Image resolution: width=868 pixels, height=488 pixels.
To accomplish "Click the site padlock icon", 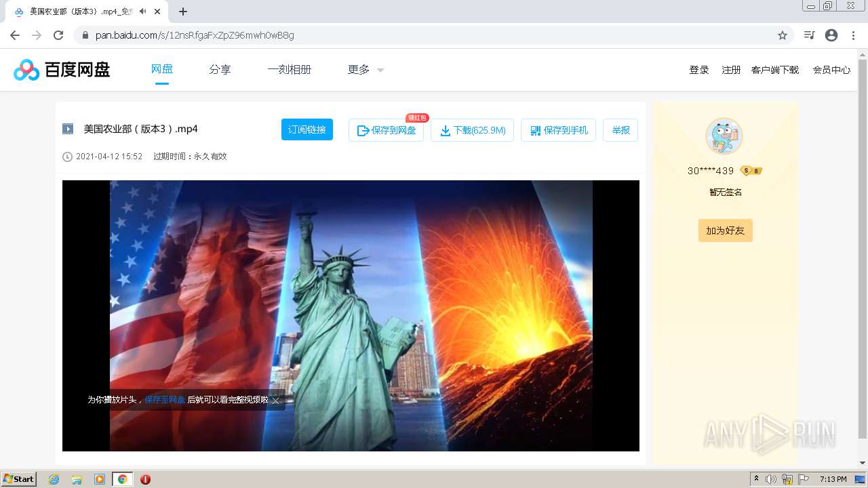I will (x=85, y=35).
